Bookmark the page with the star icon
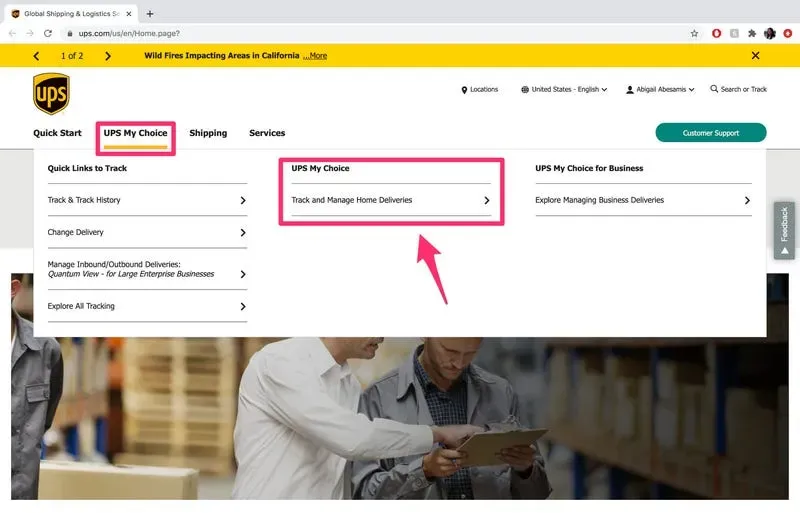Viewport: 800px width, 513px height. pos(694,34)
